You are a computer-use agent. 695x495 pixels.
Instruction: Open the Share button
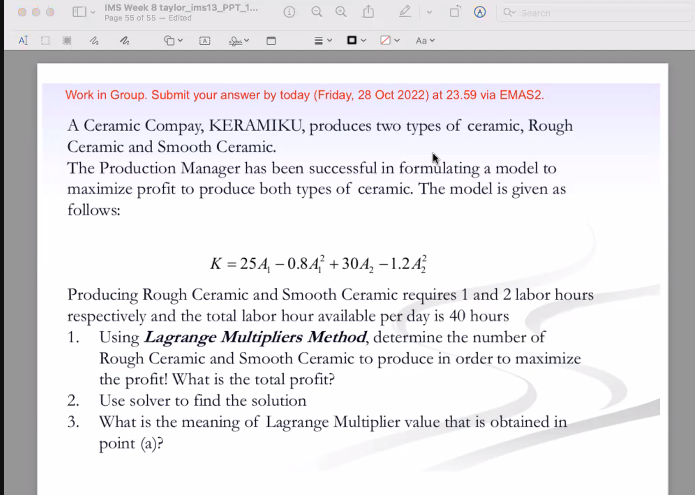[x=368, y=12]
